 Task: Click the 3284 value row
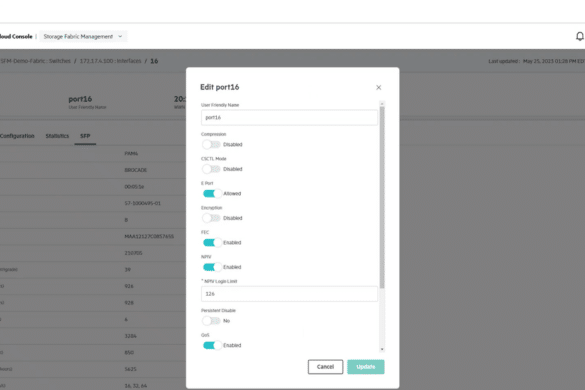(131, 336)
